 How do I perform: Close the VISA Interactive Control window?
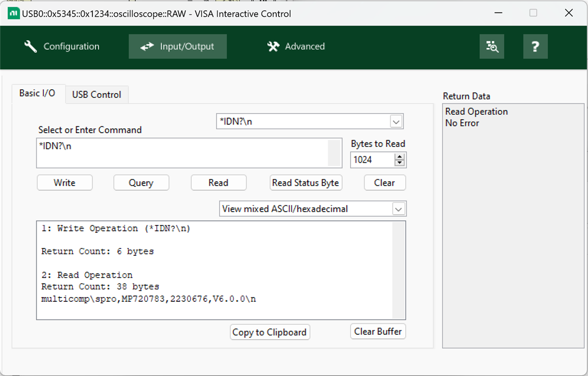(x=569, y=13)
